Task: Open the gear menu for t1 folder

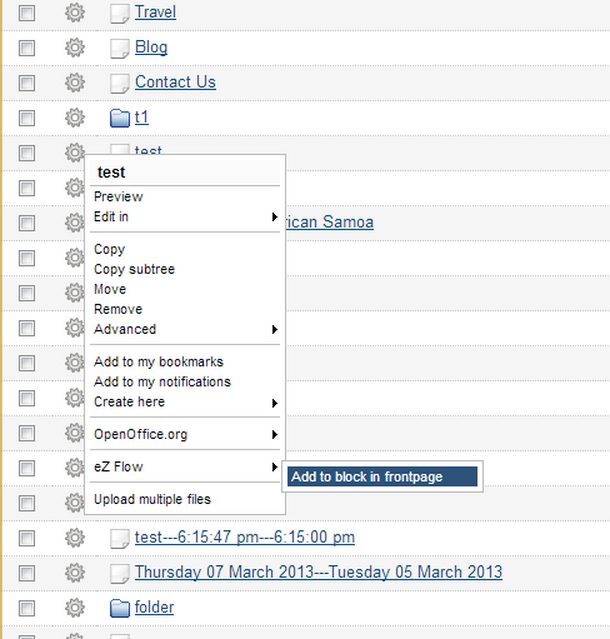Action: tap(74, 117)
